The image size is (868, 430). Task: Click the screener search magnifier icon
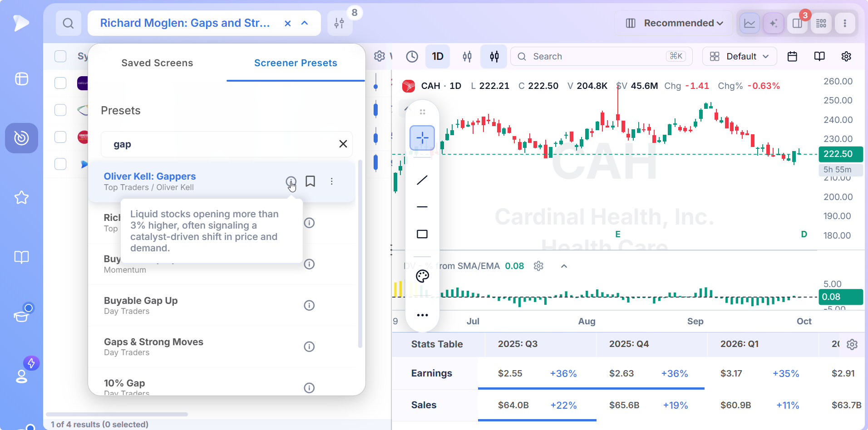coord(68,23)
